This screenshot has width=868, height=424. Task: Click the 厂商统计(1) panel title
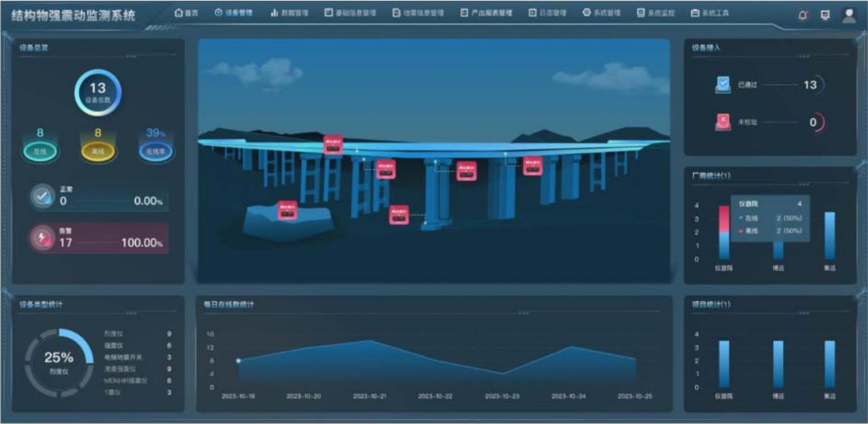(712, 175)
